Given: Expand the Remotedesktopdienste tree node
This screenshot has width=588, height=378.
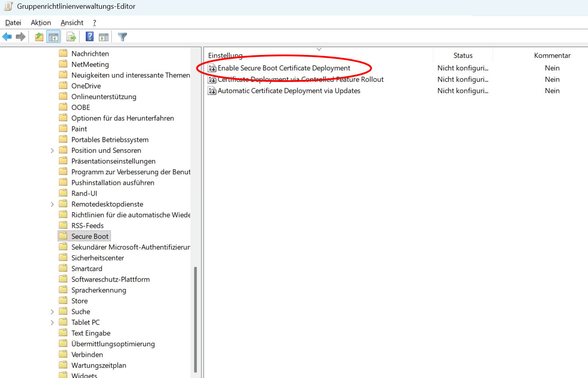Looking at the screenshot, I should [x=52, y=204].
